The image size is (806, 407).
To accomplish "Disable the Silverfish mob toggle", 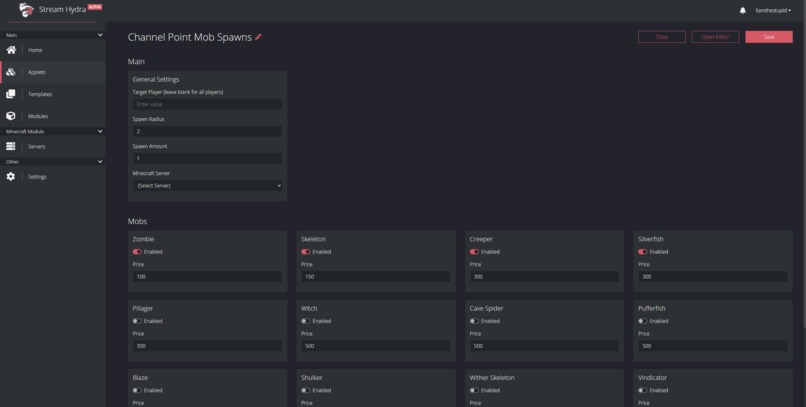I will (643, 252).
